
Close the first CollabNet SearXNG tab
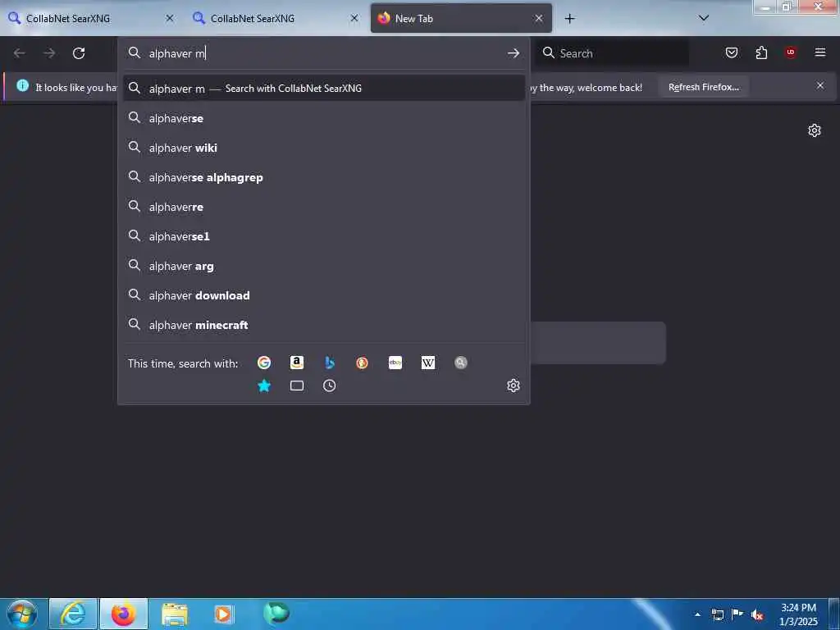(169, 18)
